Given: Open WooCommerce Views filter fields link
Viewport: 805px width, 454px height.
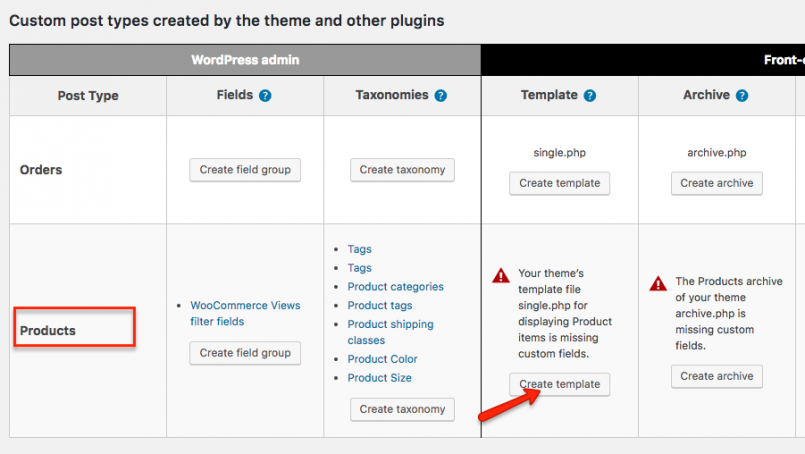Looking at the screenshot, I should (x=245, y=313).
